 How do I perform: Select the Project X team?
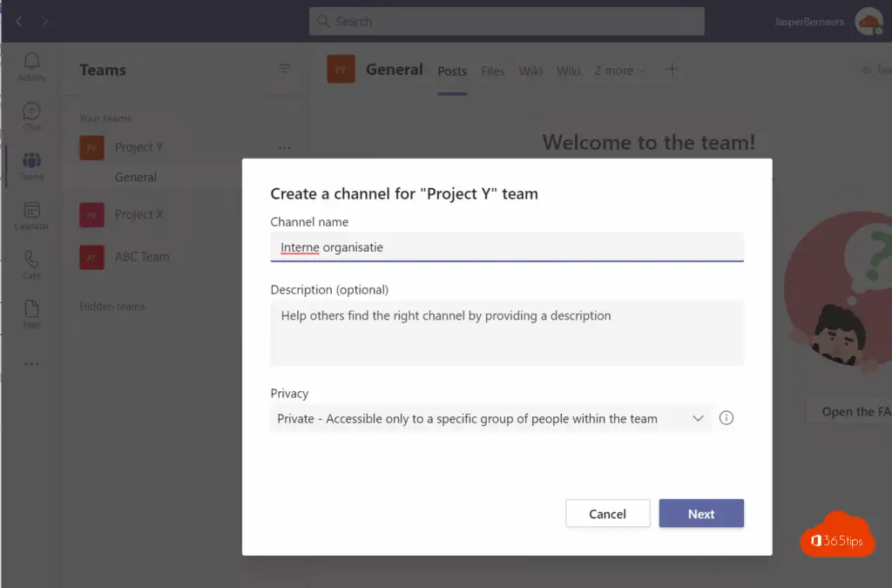point(139,214)
